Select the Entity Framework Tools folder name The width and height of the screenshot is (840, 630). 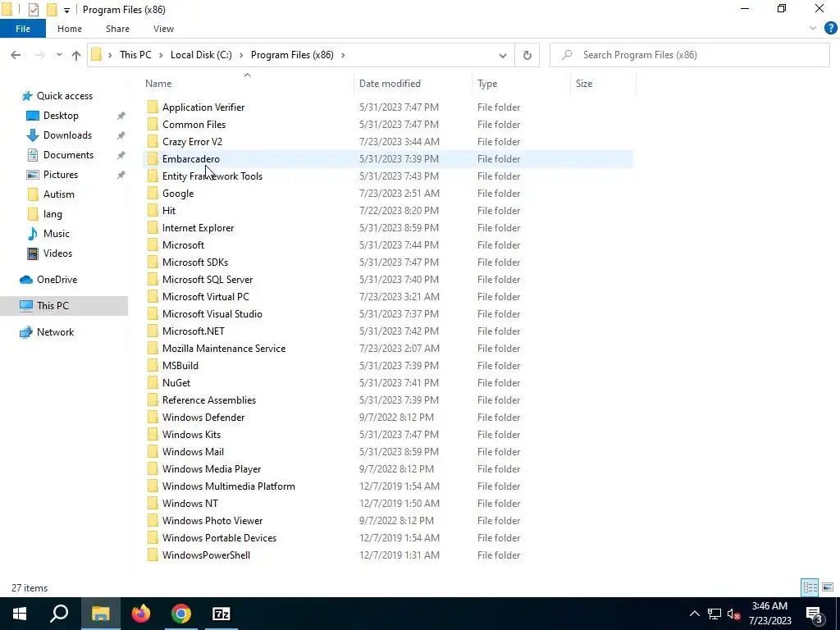point(212,176)
